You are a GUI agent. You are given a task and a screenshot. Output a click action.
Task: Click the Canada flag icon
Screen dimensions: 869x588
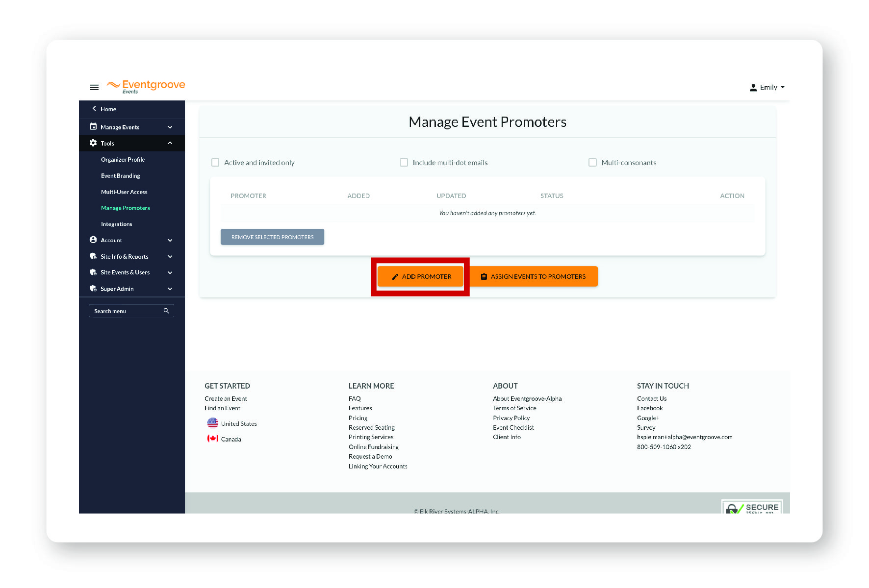[x=213, y=439]
